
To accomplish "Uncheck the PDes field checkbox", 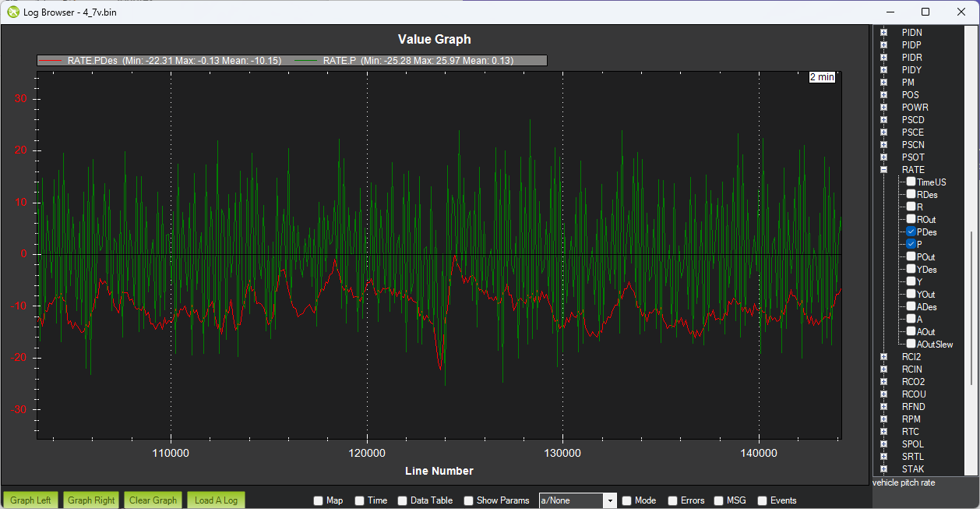I will [911, 232].
